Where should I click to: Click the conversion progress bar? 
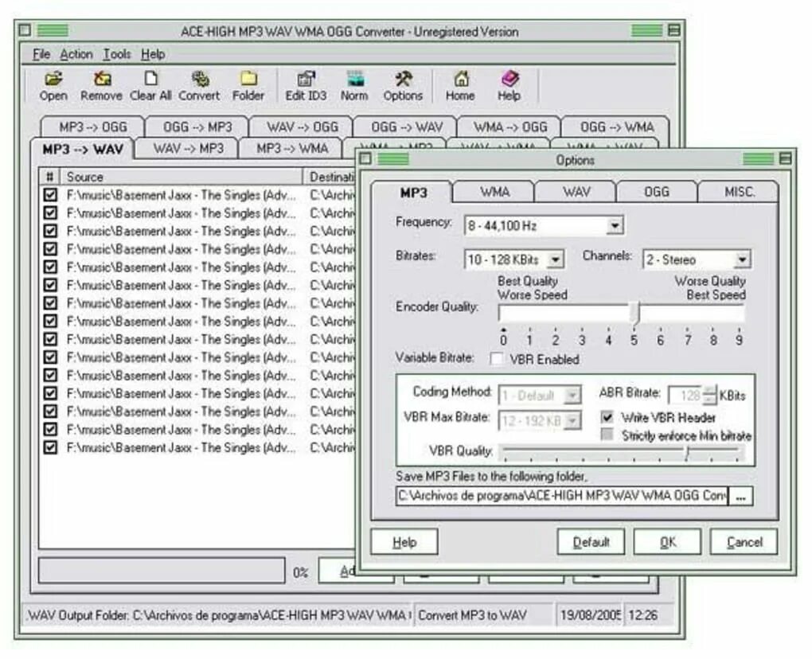click(x=162, y=571)
